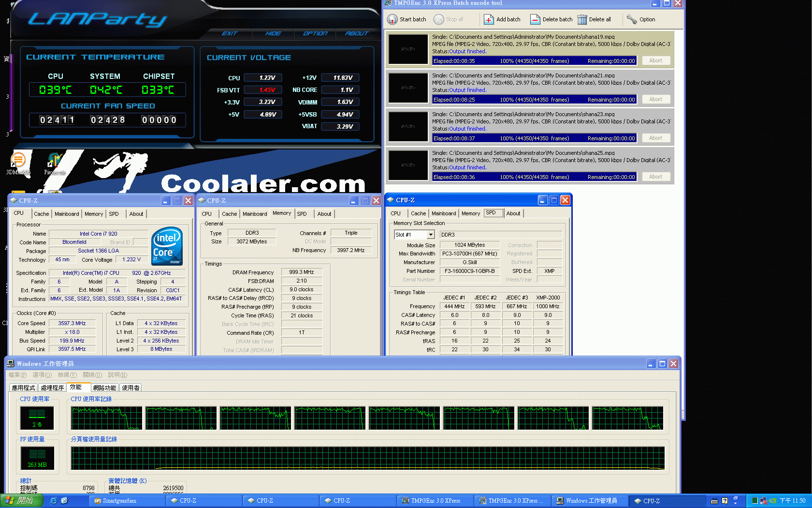The image size is (812, 508).
Task: Select the Piexecute desktop icon
Action: coord(55,160)
